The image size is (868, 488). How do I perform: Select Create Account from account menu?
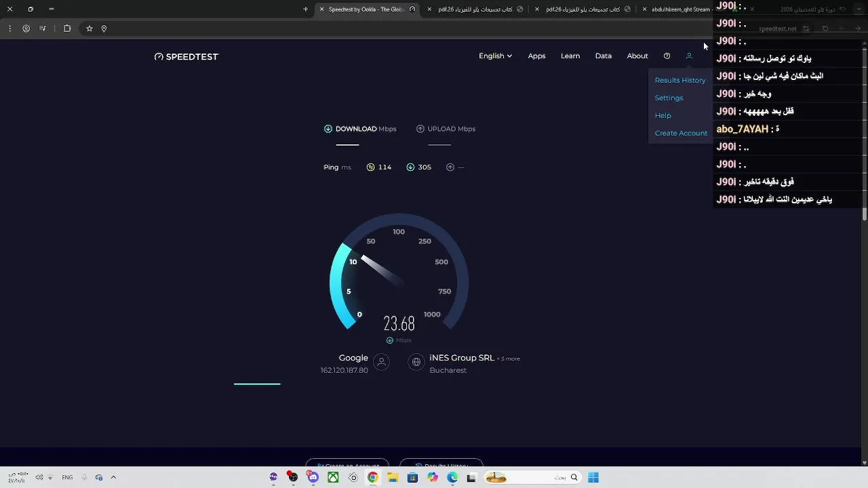click(x=681, y=134)
